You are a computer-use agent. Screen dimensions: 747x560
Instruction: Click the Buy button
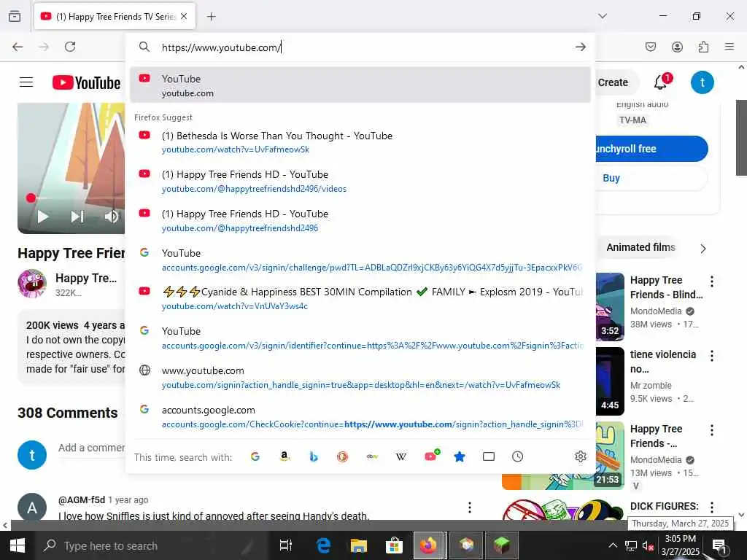[651, 178]
